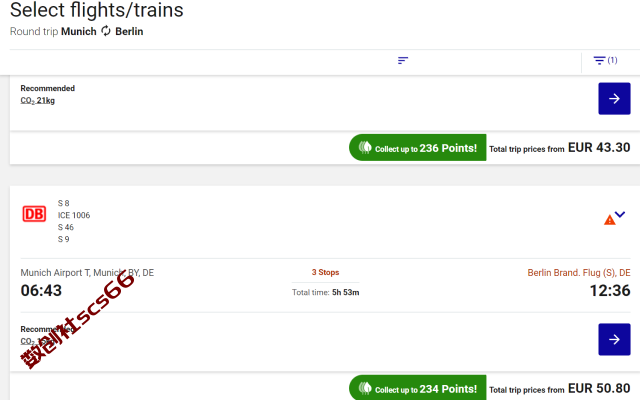
Task: Click the round-trip swap icon beside Munich
Action: pos(106,31)
